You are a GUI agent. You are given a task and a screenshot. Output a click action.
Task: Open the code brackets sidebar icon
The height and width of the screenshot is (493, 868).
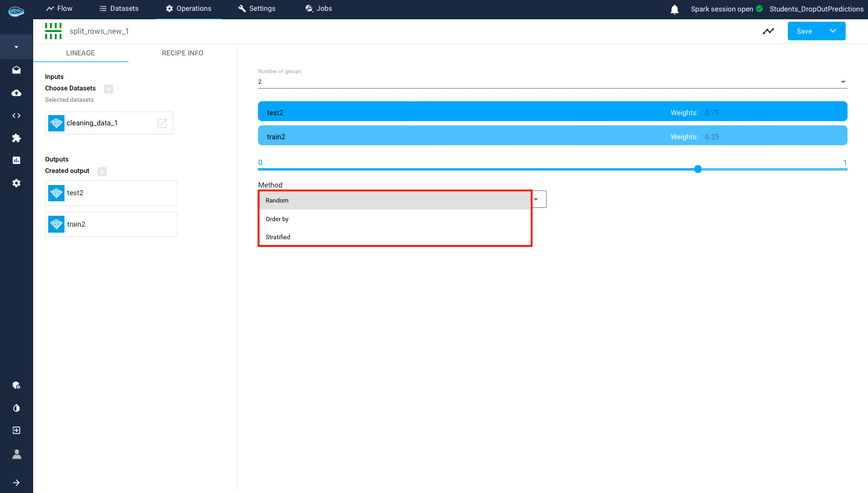pyautogui.click(x=16, y=116)
